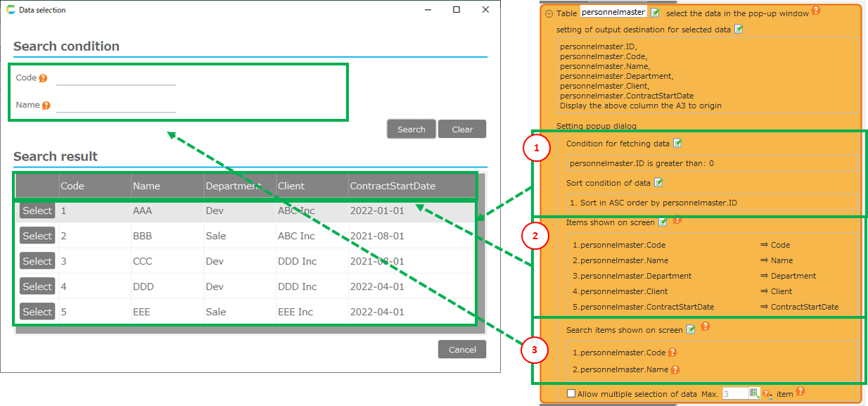This screenshot has height=406, width=868.
Task: Edit Search items shown on screen
Action: point(691,330)
